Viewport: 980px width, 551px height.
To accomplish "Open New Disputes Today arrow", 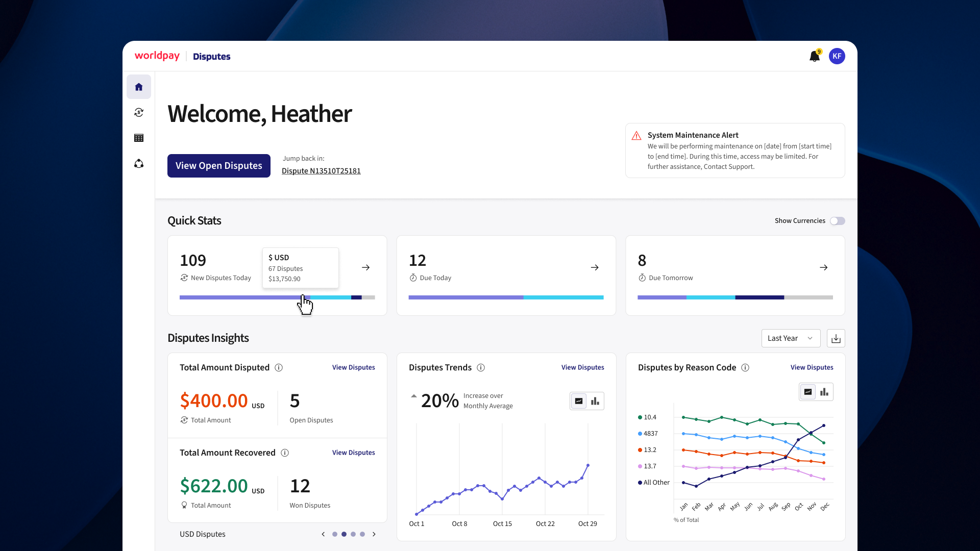I will (366, 267).
